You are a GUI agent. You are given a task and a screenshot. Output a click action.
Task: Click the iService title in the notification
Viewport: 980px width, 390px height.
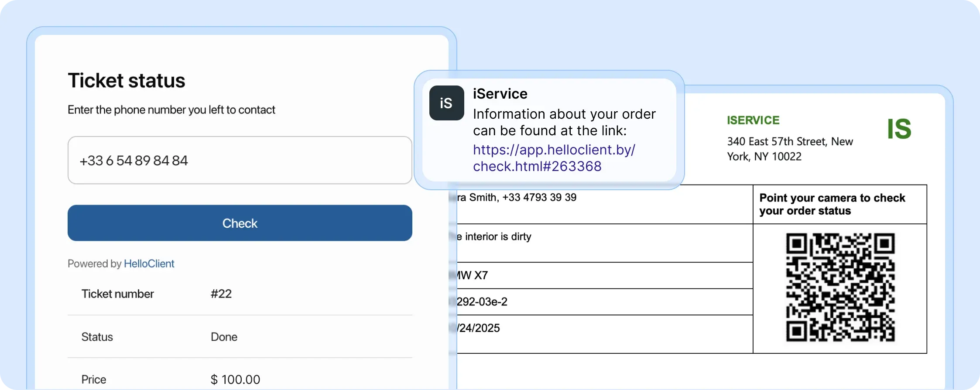click(500, 93)
